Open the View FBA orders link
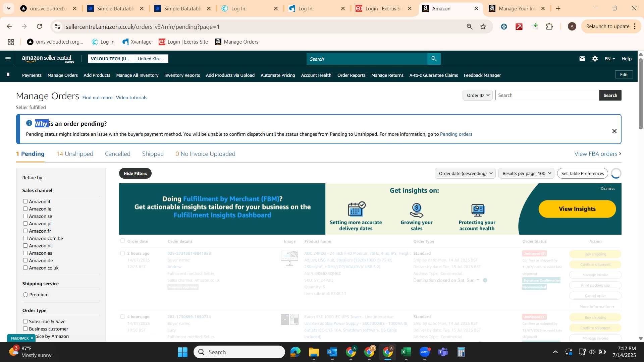The image size is (644, 362). 598,154
